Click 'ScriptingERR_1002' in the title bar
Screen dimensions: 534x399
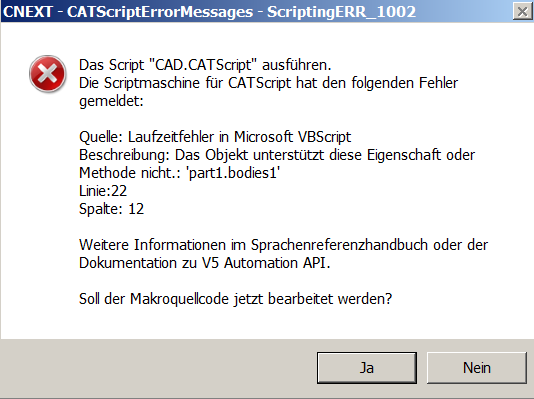(x=341, y=12)
